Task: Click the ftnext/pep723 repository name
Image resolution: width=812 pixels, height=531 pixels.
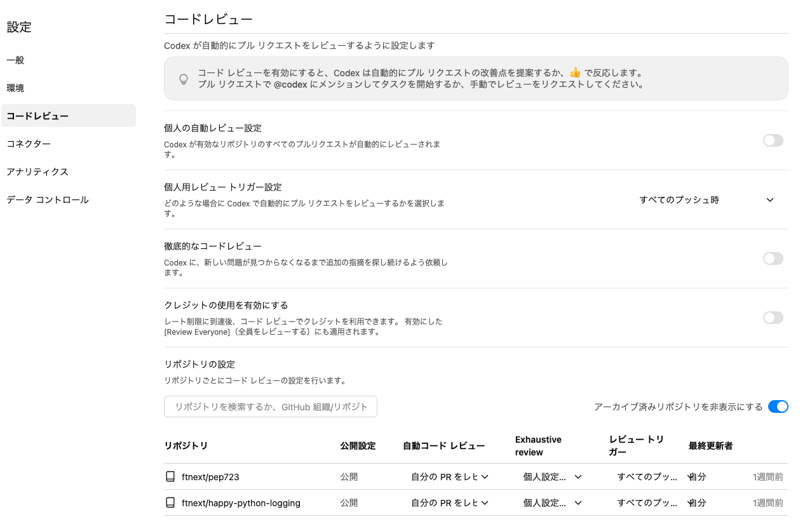Action: tap(210, 476)
